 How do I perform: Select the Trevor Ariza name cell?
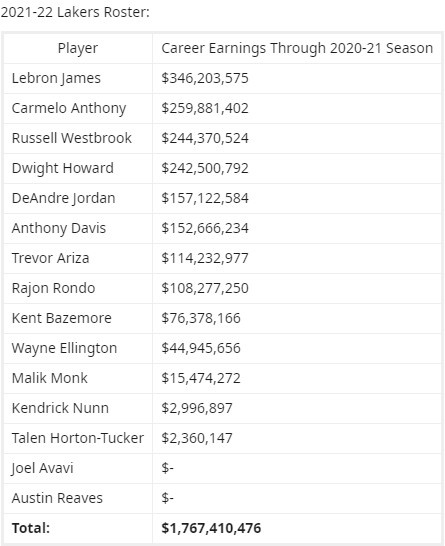point(78,258)
